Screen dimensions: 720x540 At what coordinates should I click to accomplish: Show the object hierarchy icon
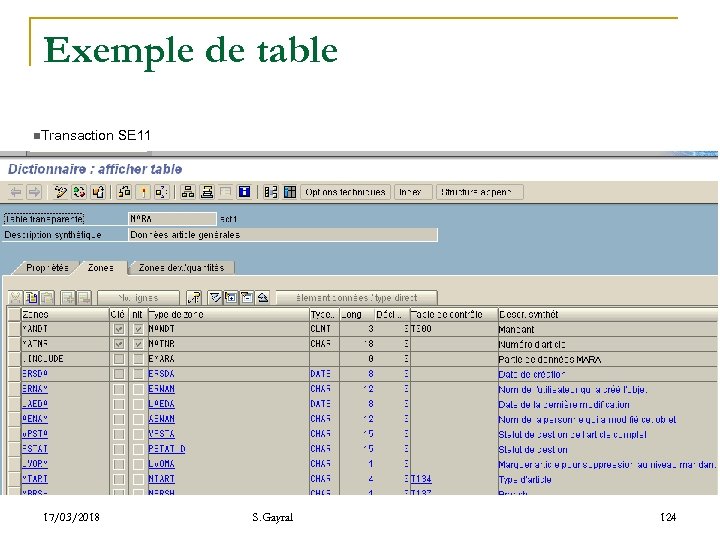tap(187, 192)
